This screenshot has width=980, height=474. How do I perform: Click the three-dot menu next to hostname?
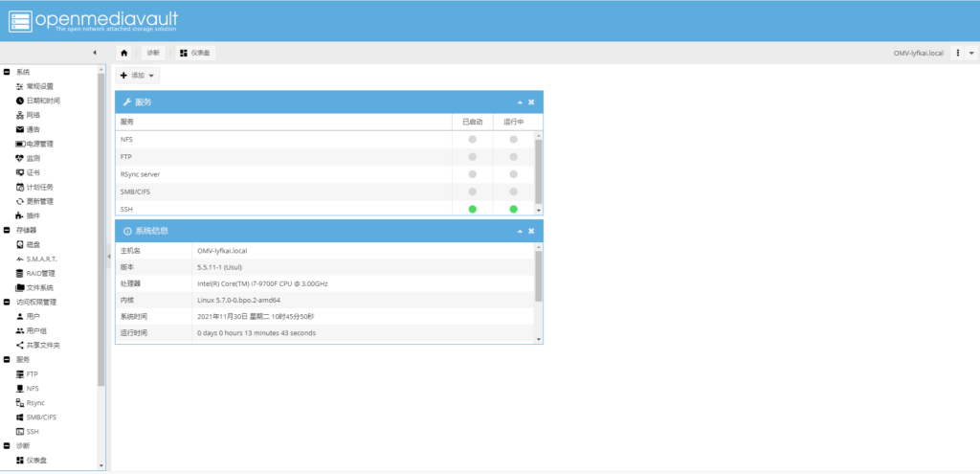pyautogui.click(x=957, y=53)
